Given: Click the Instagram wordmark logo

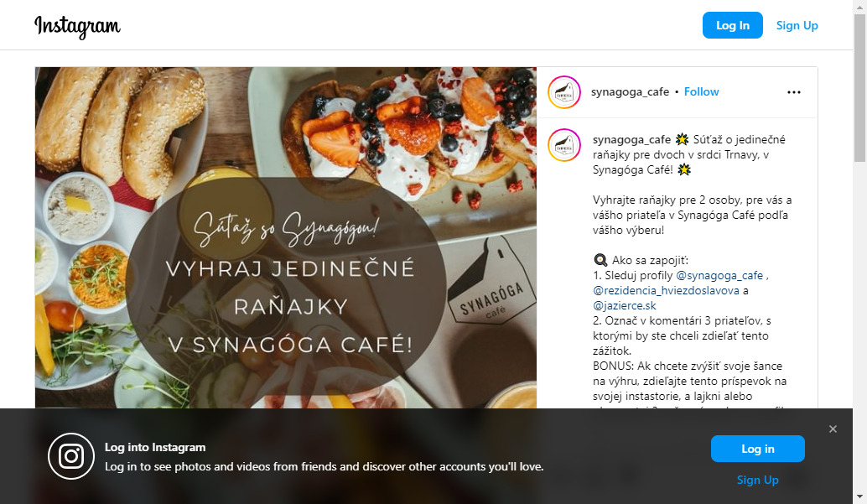Looking at the screenshot, I should point(77,26).
